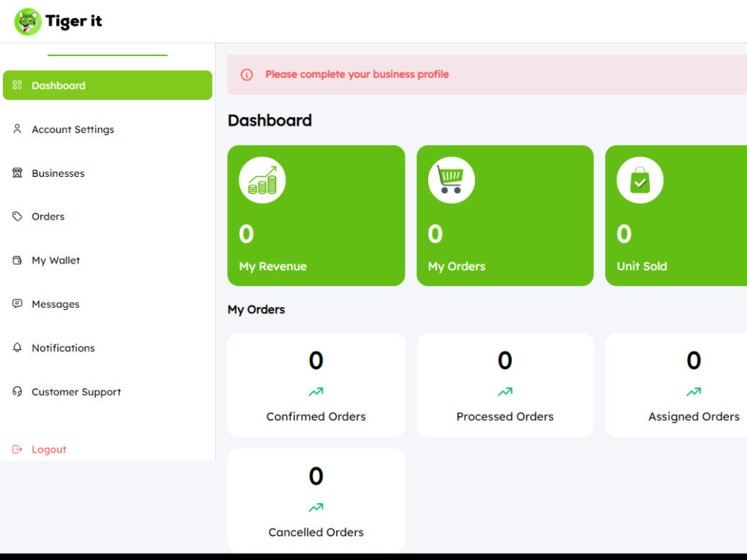This screenshot has width=747, height=560.
Task: Click the Logout link
Action: click(49, 449)
